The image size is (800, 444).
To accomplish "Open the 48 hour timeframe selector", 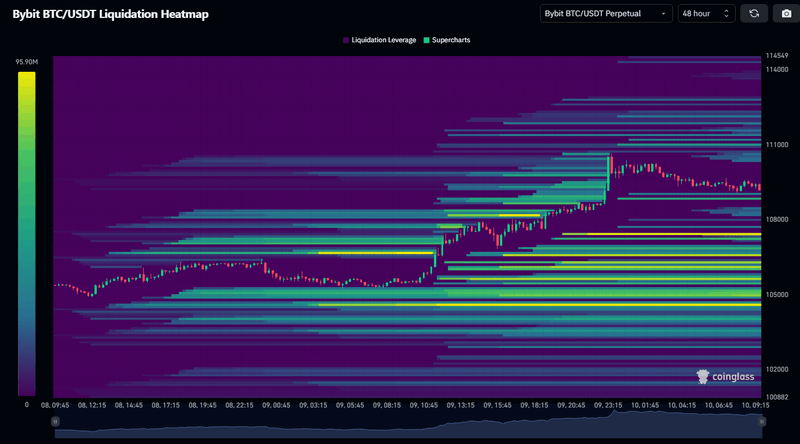I will [706, 14].
